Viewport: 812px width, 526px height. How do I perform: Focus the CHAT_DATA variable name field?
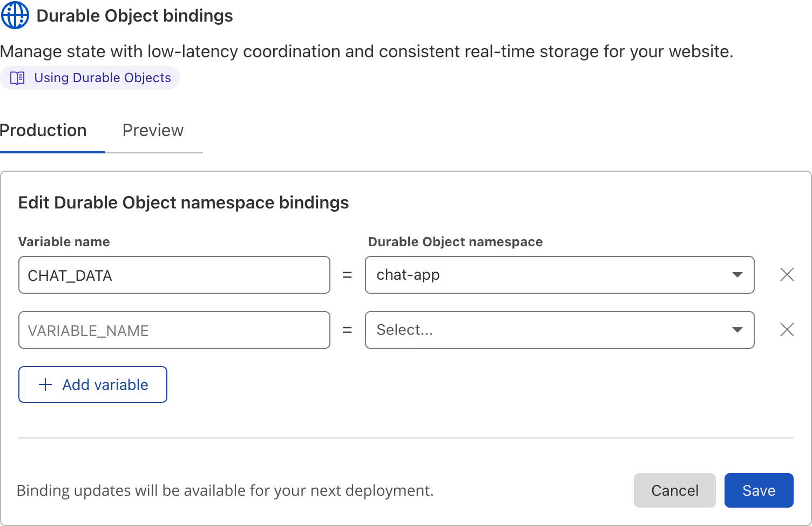(174, 275)
